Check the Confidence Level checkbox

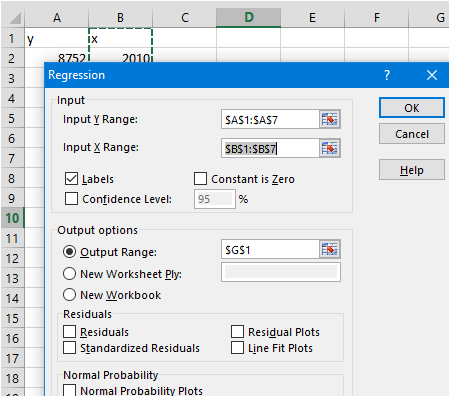coord(71,199)
